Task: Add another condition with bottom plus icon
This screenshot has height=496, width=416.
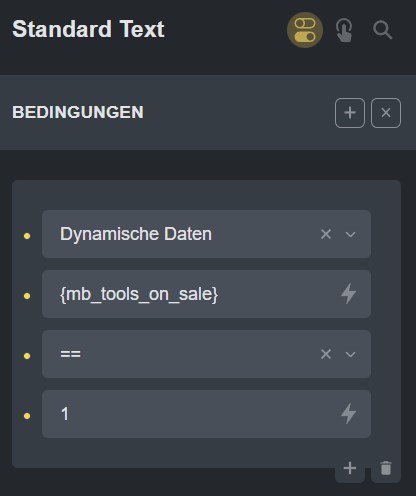Action: 350,468
